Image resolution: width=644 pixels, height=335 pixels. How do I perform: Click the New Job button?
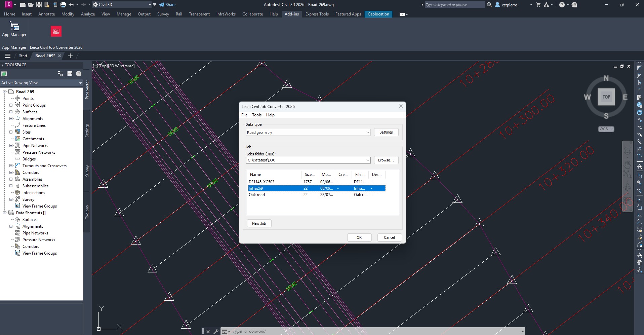(259, 223)
